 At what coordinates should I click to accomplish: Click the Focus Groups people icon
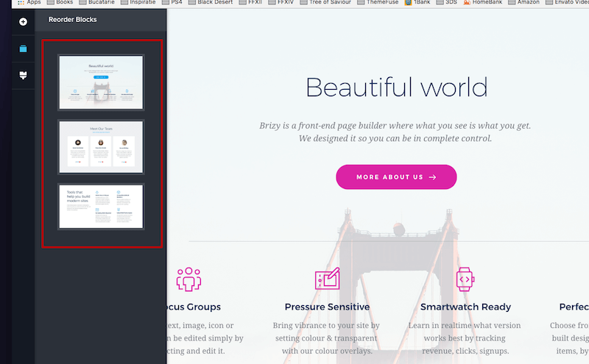point(189,279)
